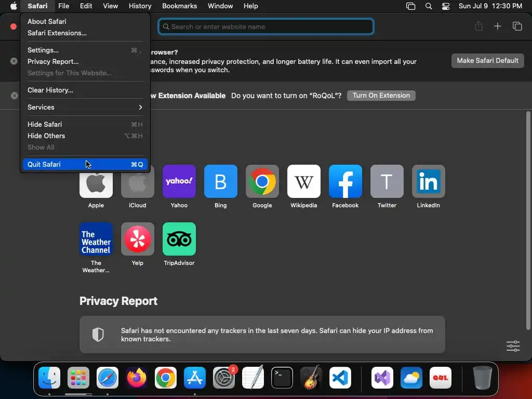Viewport: 532px width, 399px height.
Task: Open the LinkedIn favorite tile
Action: click(x=429, y=181)
